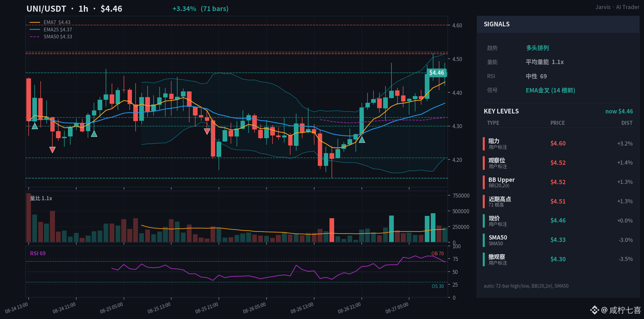Click the -3.0% distance value
The width and height of the screenshot is (644, 319).
pos(626,240)
